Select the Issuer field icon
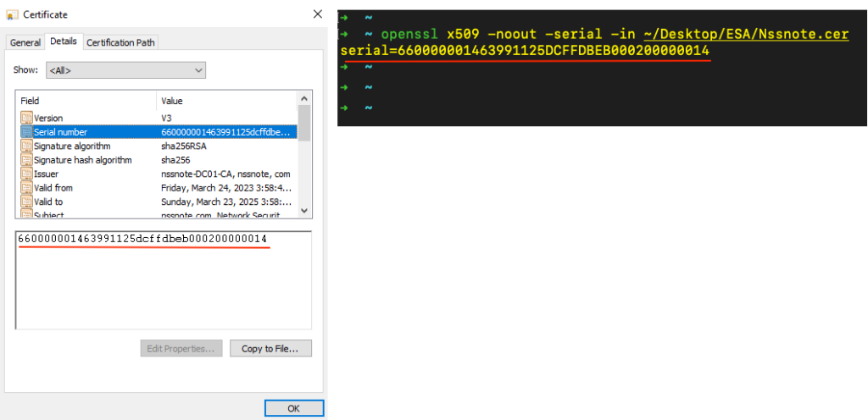The height and width of the screenshot is (420, 868). [x=26, y=174]
